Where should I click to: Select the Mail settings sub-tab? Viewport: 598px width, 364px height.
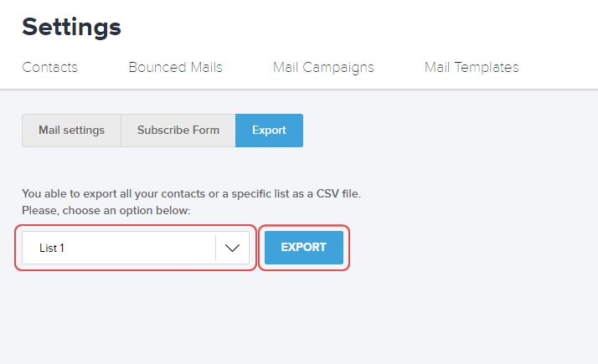(71, 131)
